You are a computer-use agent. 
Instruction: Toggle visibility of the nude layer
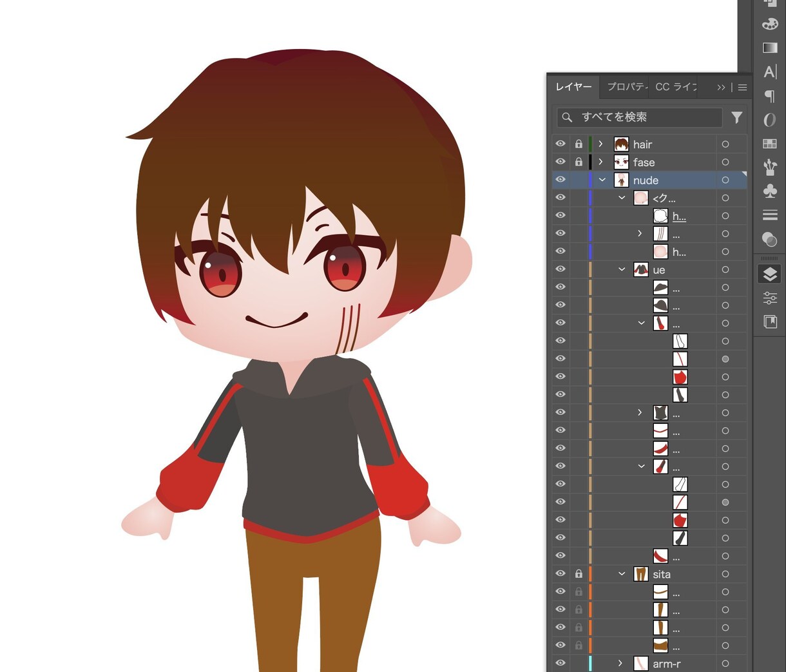point(561,179)
